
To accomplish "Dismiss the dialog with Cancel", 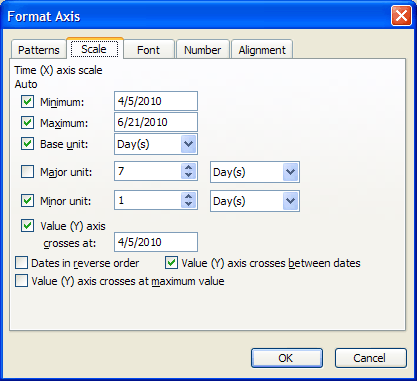I will [370, 358].
